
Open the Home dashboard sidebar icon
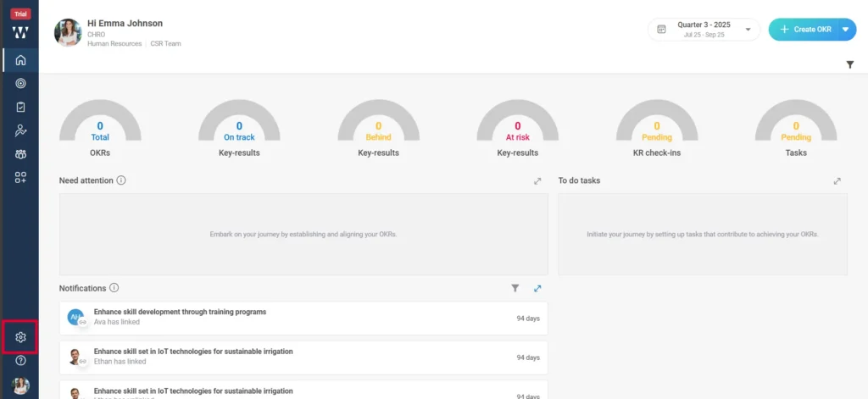pos(20,60)
